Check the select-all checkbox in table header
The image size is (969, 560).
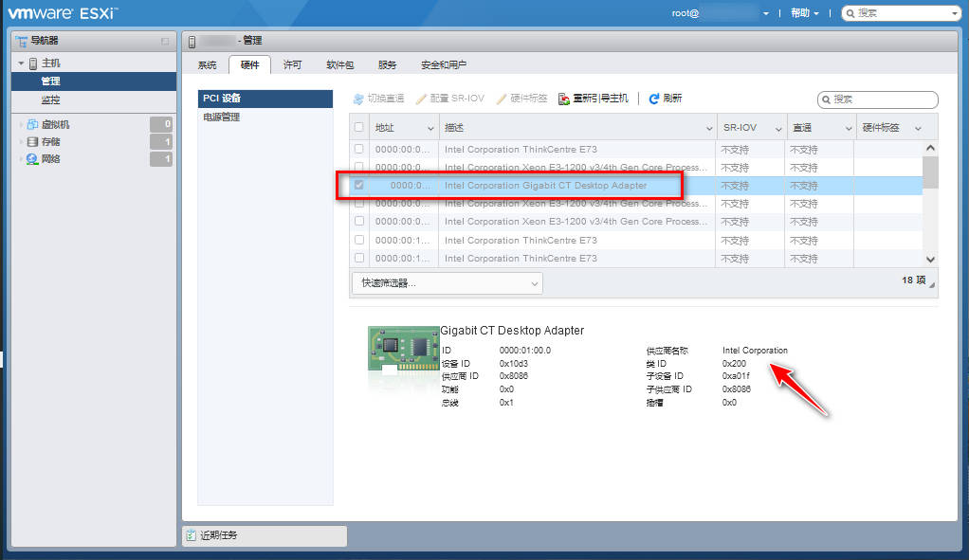pos(359,126)
